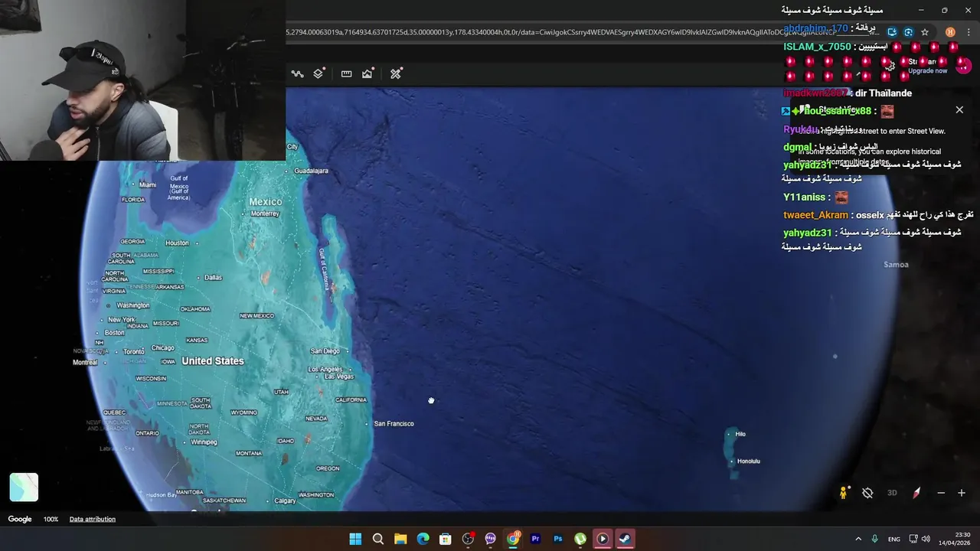
Task: Reset orientation with the compass needle
Action: pyautogui.click(x=916, y=493)
